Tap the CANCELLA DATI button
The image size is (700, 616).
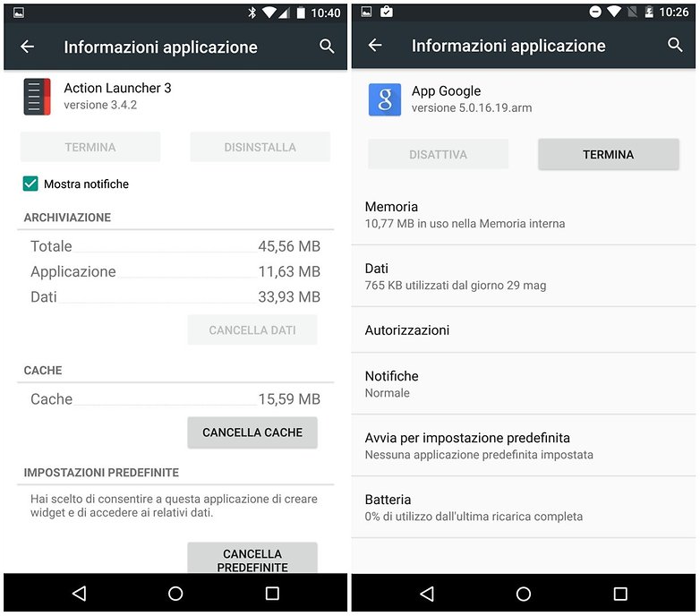[252, 329]
